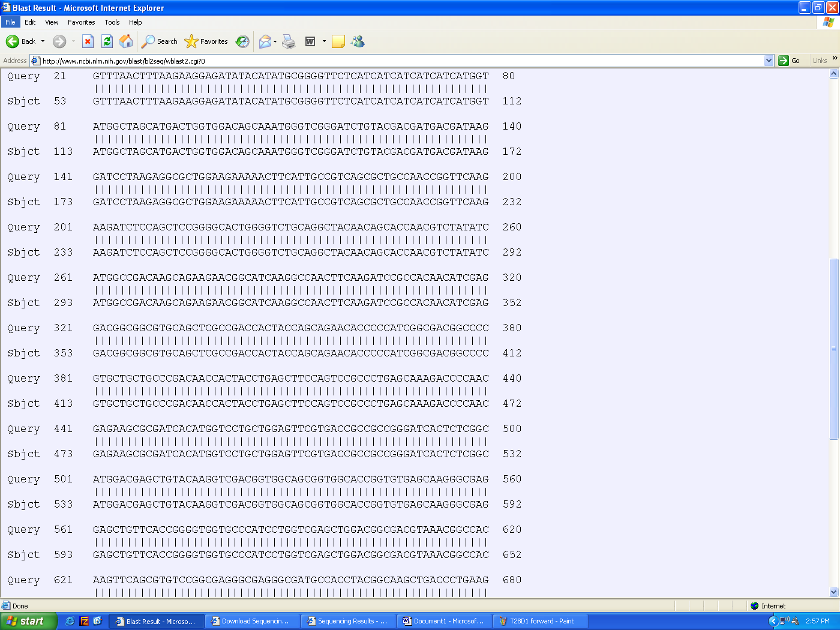This screenshot has width=840, height=630.
Task: Click the Search toolbar button
Action: tap(160, 41)
